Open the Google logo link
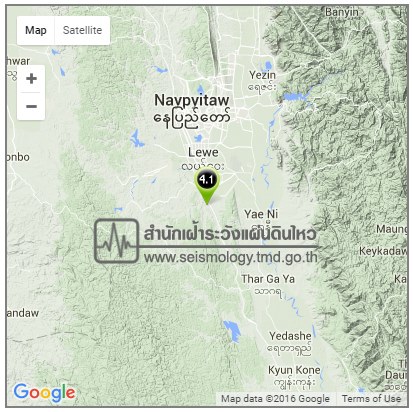The image size is (413, 412). point(44,393)
